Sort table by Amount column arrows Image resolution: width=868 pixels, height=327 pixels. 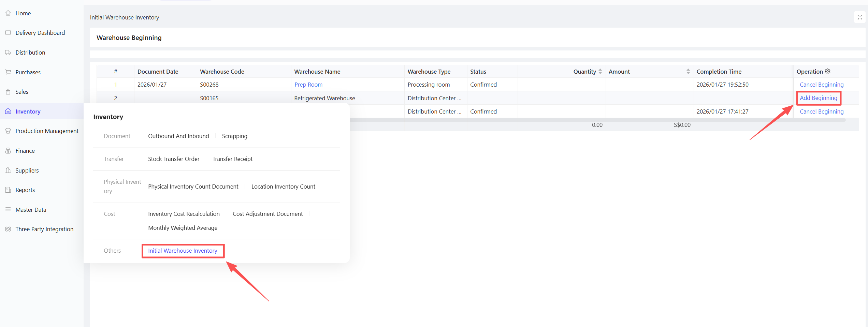coord(688,72)
